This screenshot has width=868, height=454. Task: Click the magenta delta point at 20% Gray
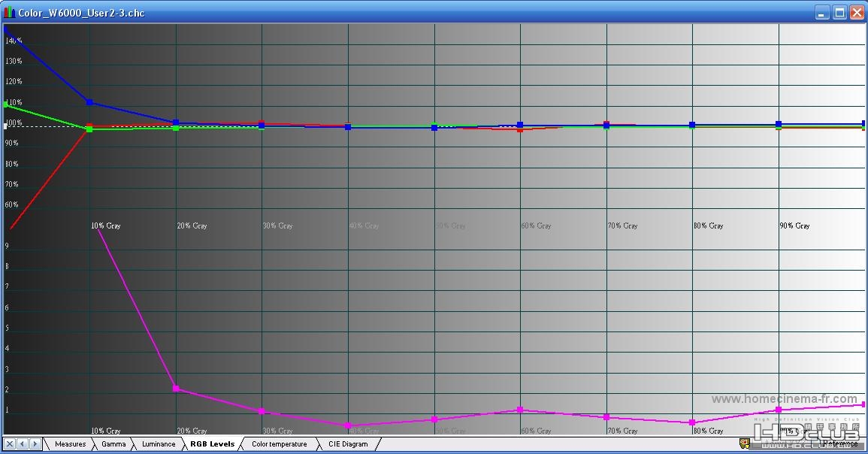tap(176, 389)
